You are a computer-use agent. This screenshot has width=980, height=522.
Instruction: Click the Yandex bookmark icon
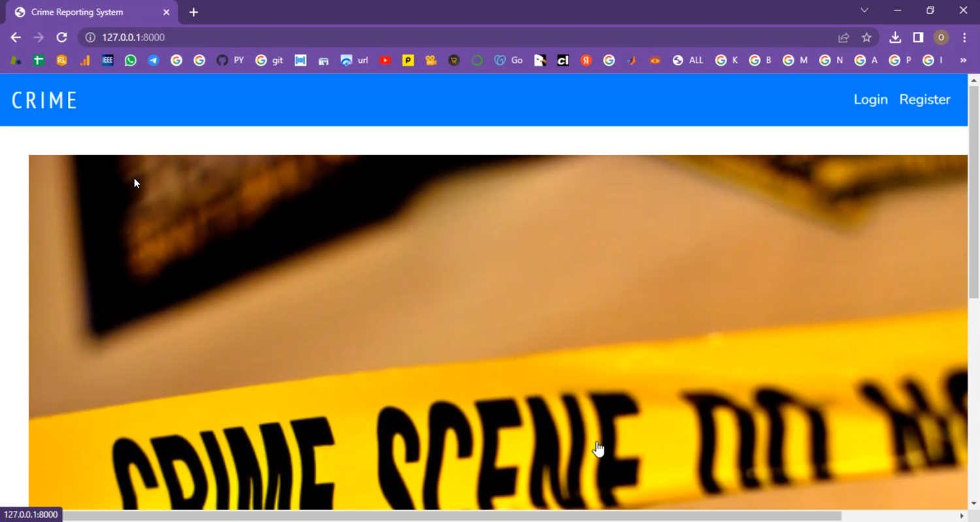click(x=586, y=61)
